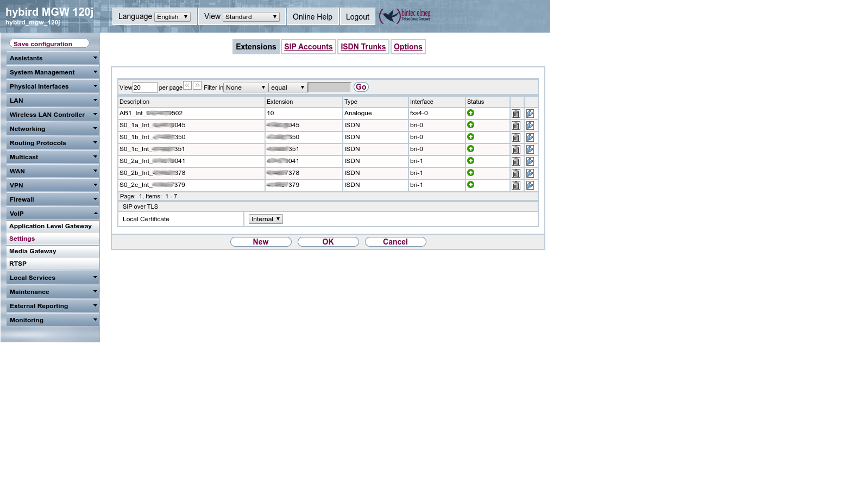Delete the S0_2c_Int extension row
This screenshot has height=488, width=868.
[x=516, y=185]
